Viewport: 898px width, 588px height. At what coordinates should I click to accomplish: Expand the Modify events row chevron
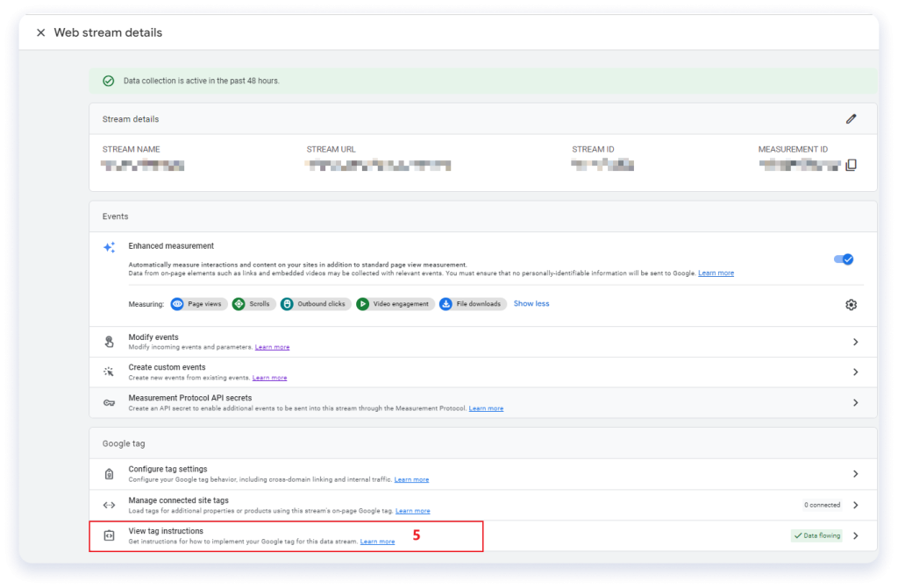(x=855, y=341)
